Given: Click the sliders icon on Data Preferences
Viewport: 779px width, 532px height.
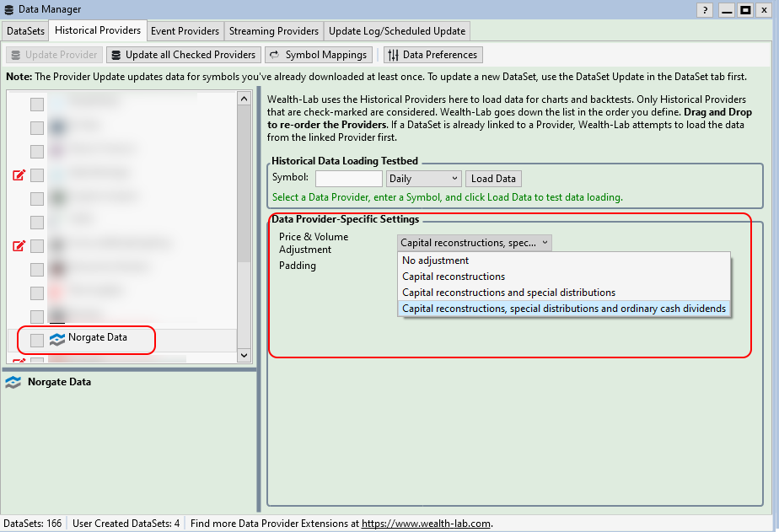Looking at the screenshot, I should pyautogui.click(x=394, y=55).
